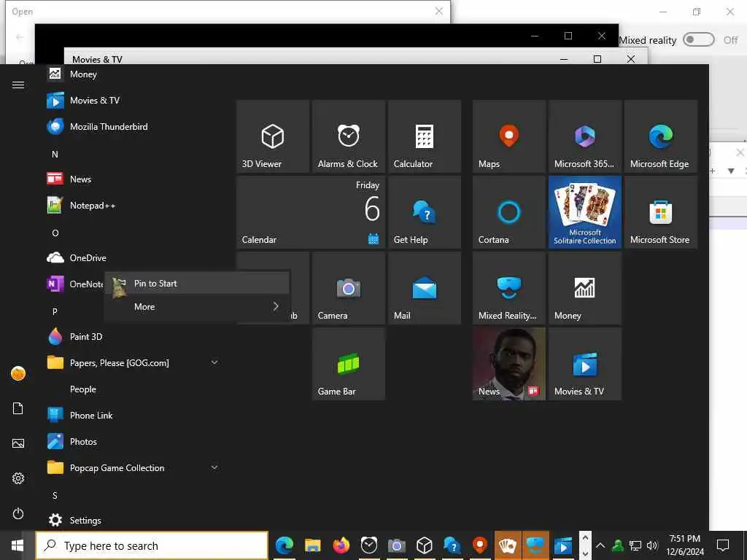Open the Mixed Reality Portal tile
747x560 pixels.
[508, 288]
